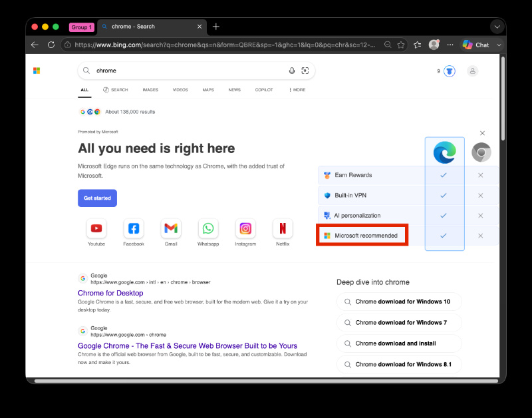Switch to the COPILOT tab

tap(264, 90)
